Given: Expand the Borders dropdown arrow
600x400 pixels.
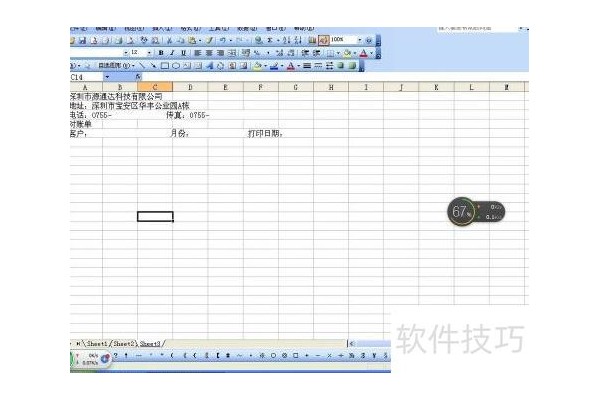Looking at the screenshot, I should [x=338, y=53].
